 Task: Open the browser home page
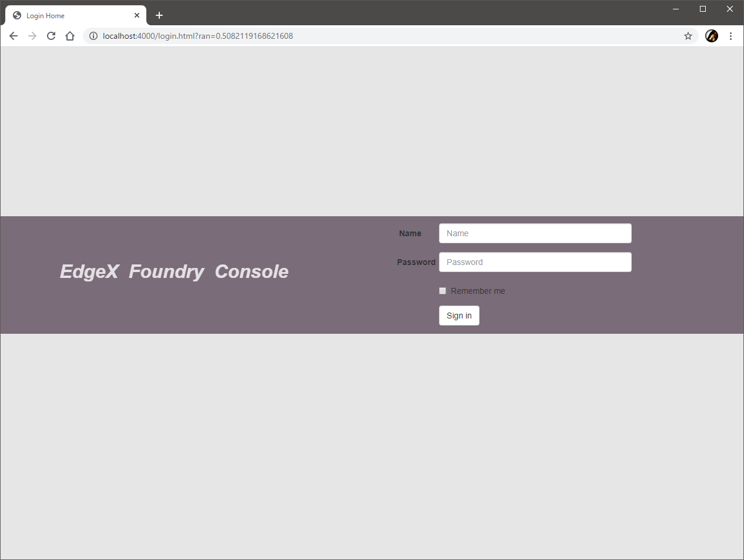[70, 36]
